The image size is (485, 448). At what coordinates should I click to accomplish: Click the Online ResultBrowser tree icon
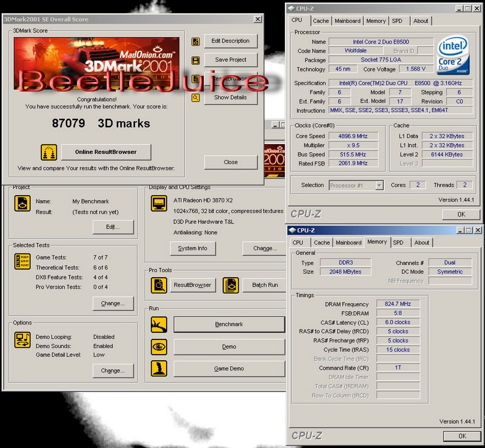tap(49, 152)
